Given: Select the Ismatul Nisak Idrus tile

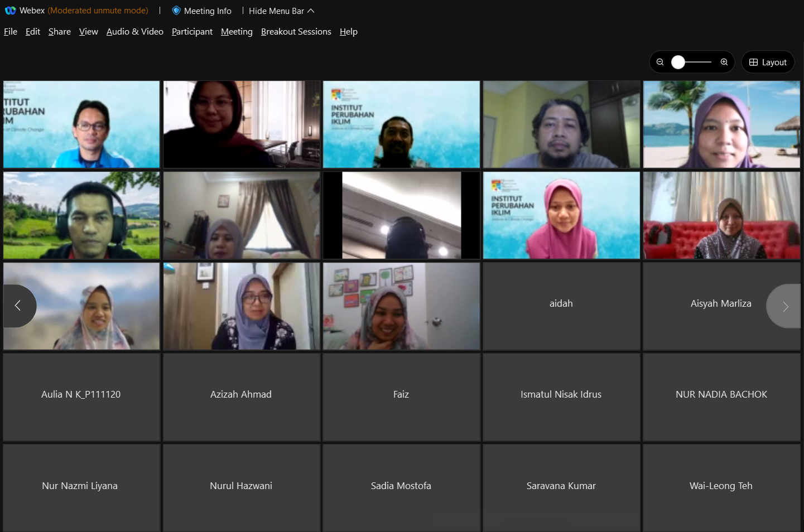Looking at the screenshot, I should click(561, 395).
